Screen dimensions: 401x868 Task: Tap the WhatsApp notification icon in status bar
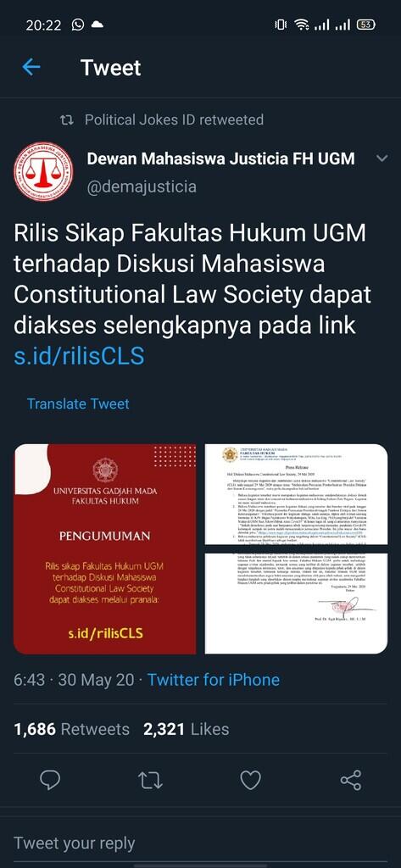click(x=78, y=25)
